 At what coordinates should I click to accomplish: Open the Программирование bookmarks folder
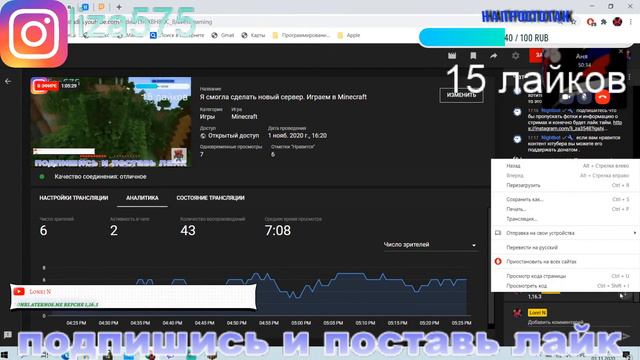point(301,36)
